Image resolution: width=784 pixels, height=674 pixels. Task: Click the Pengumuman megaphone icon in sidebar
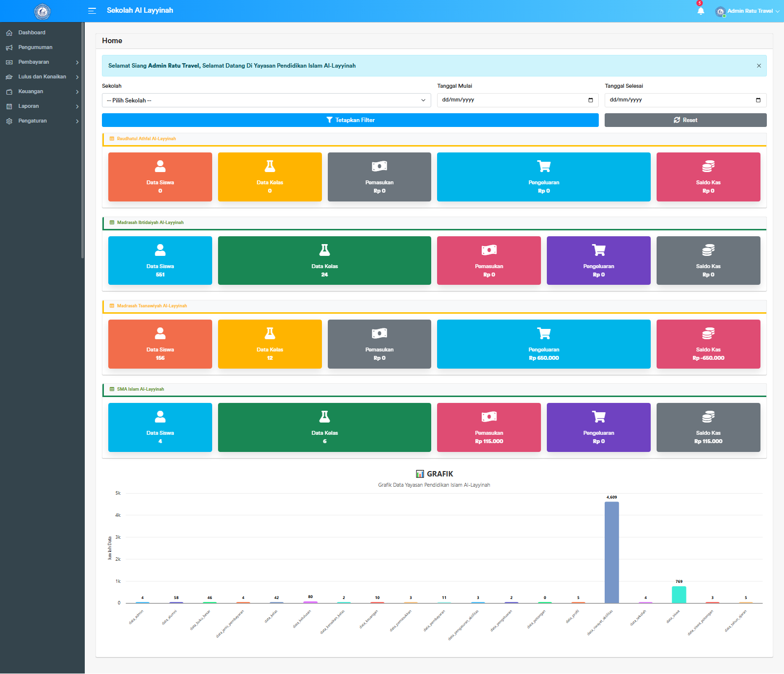(9, 47)
